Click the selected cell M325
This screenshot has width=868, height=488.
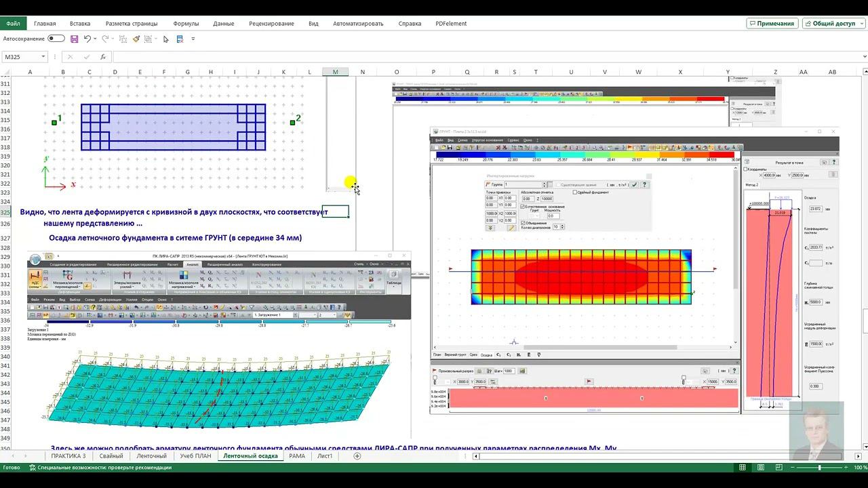point(335,211)
